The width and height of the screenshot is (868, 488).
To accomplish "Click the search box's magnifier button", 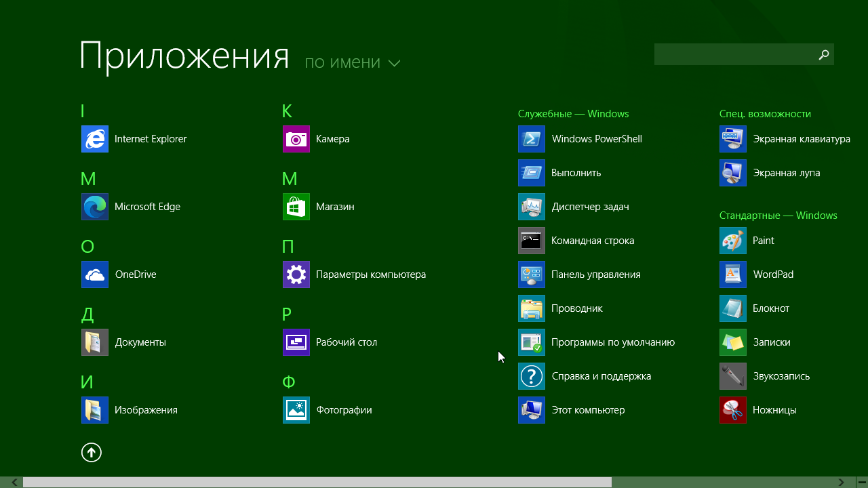I will click(824, 54).
